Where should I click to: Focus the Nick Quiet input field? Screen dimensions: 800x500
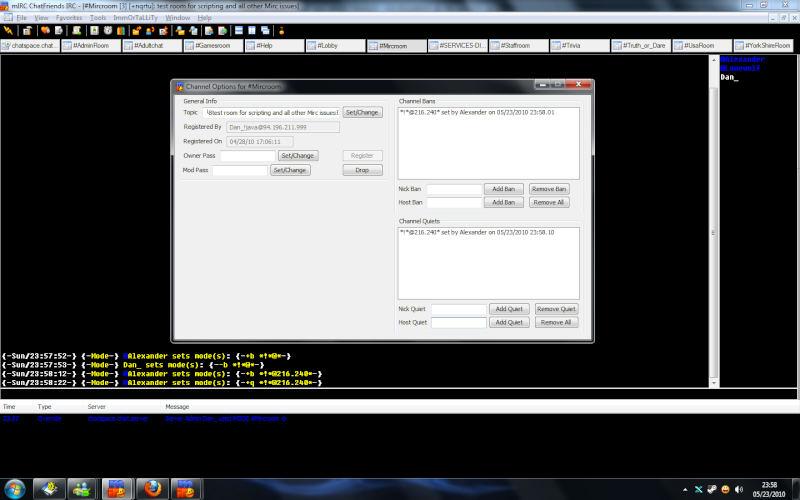(x=459, y=309)
